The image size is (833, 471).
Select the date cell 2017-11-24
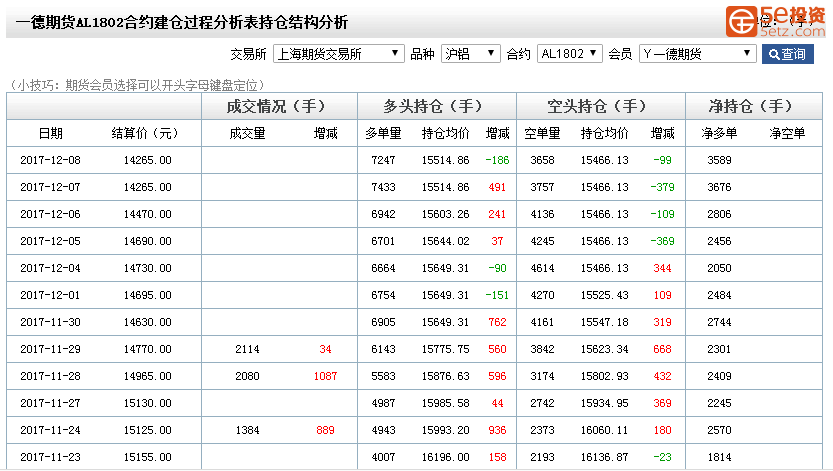(x=50, y=431)
